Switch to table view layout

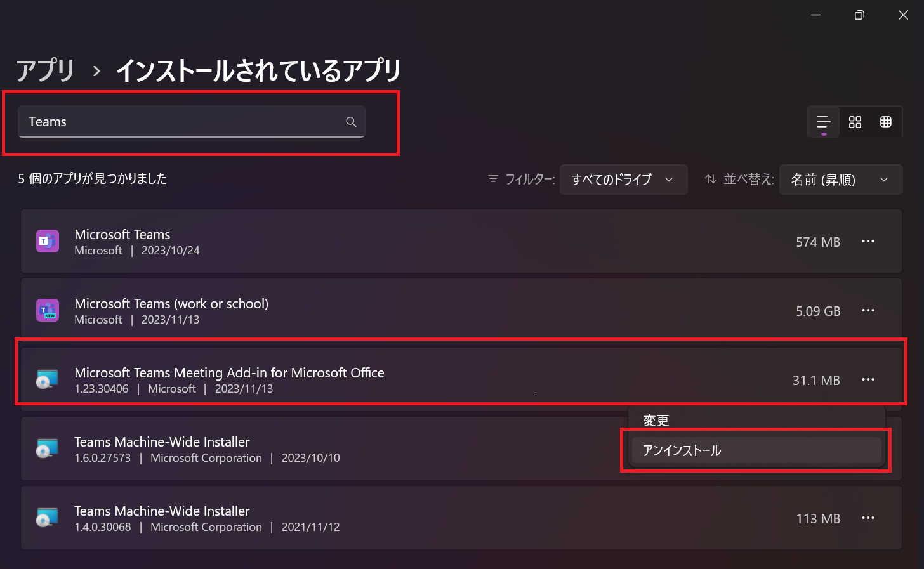point(886,122)
